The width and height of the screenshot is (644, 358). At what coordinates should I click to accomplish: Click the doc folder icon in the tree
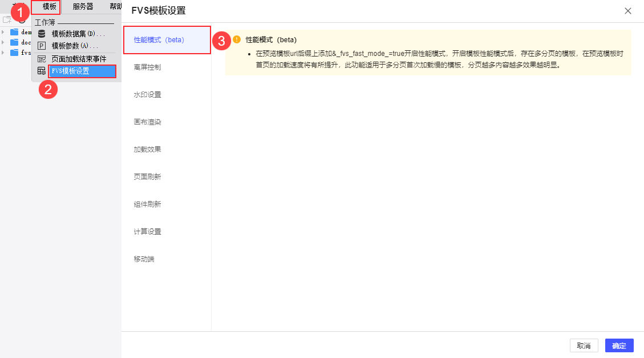(x=14, y=42)
